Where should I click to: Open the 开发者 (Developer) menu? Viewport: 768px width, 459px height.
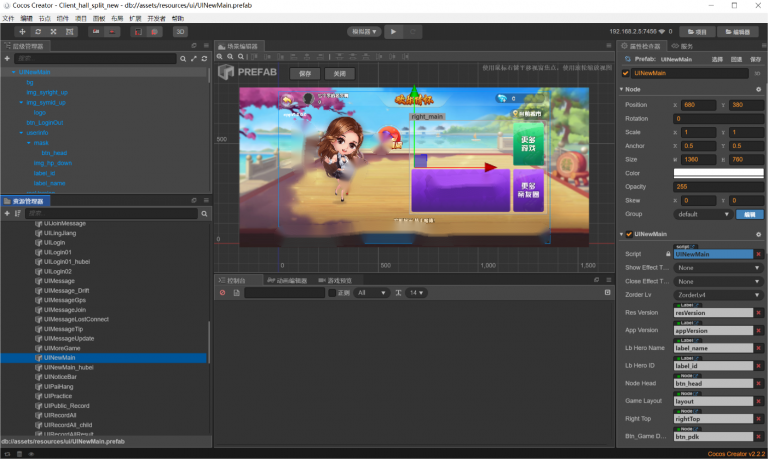coord(156,19)
